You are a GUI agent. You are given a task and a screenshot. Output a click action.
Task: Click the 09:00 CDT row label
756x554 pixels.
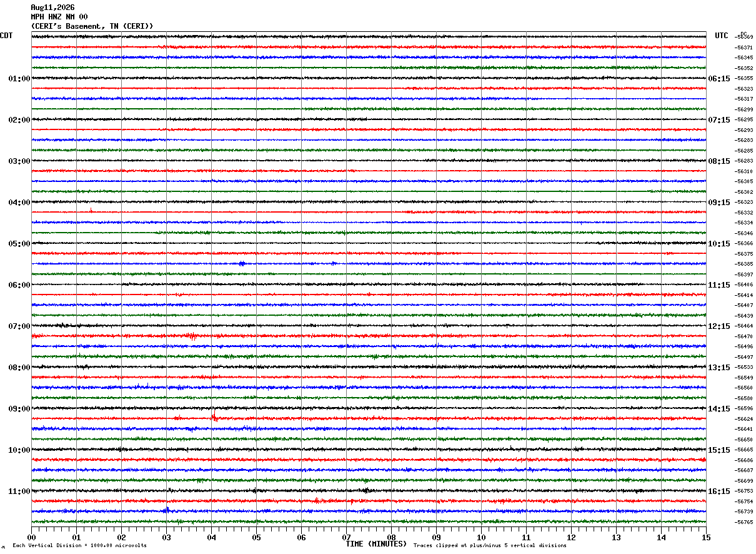[19, 409]
